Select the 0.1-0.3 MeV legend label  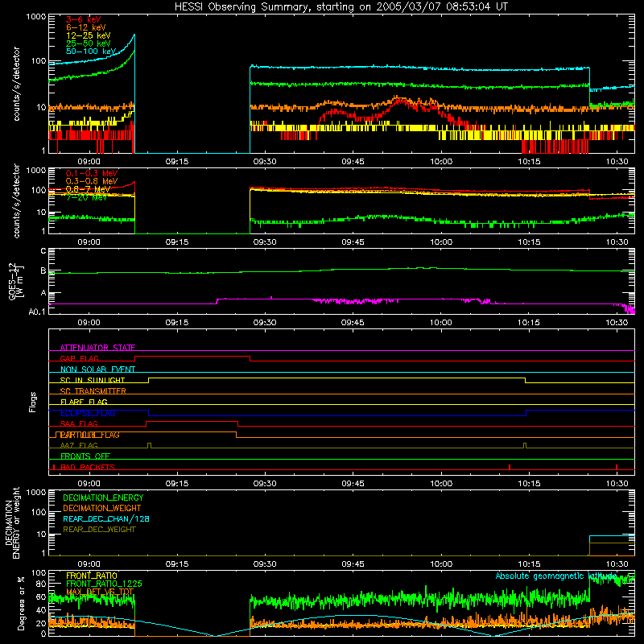(92, 173)
